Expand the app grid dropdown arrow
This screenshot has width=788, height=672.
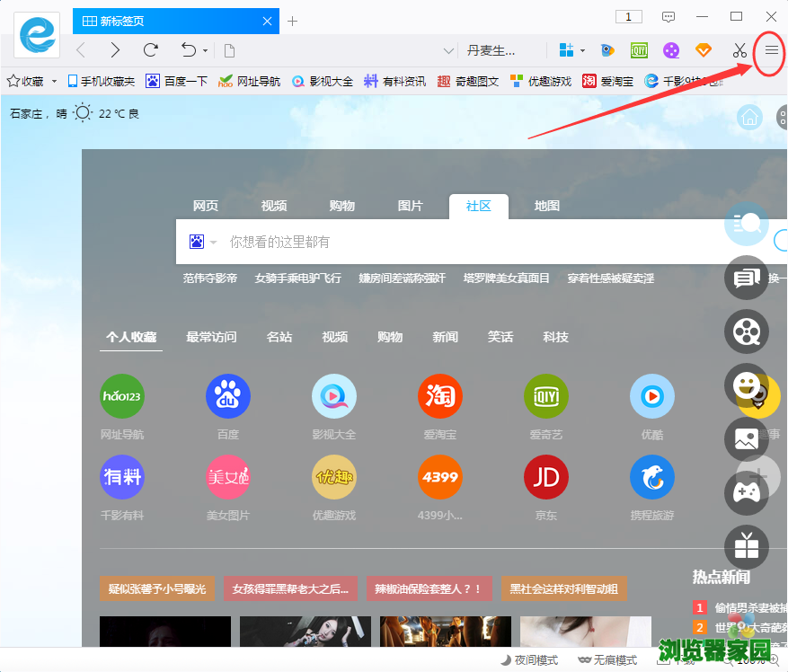click(584, 51)
